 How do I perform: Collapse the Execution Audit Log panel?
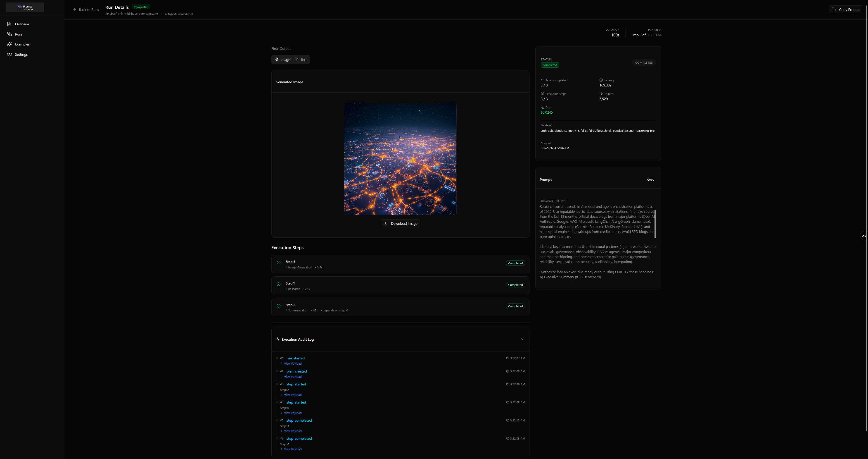coord(522,339)
